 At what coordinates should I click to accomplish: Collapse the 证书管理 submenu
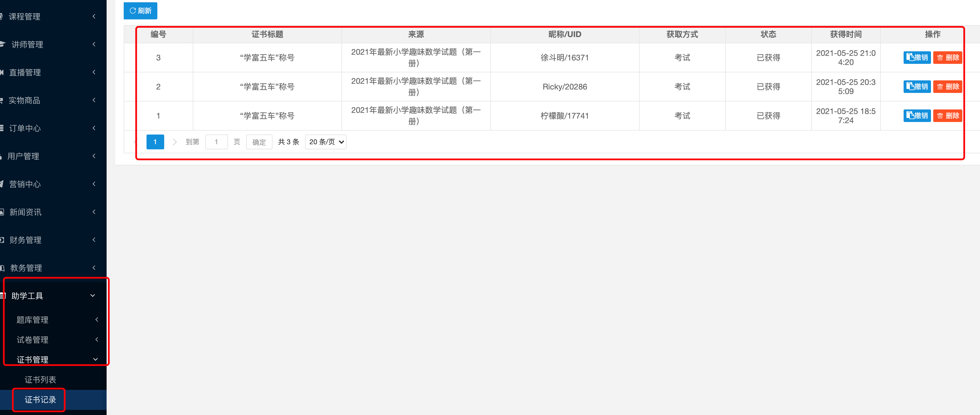click(53, 359)
